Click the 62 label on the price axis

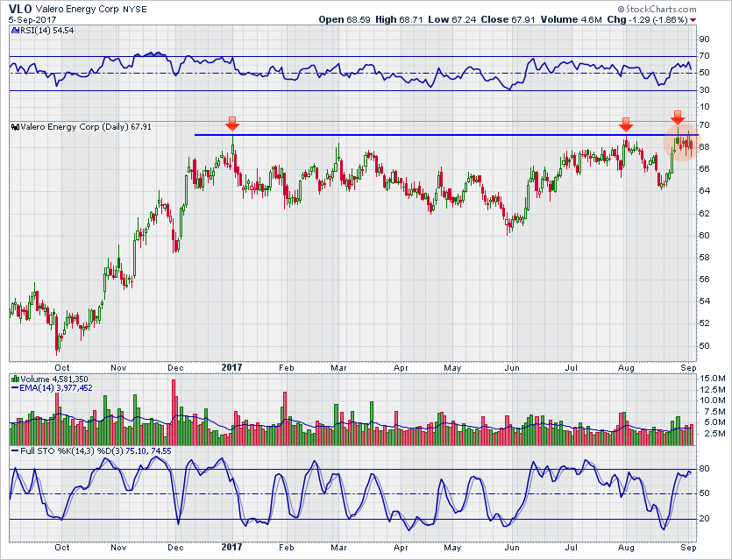[x=704, y=214]
